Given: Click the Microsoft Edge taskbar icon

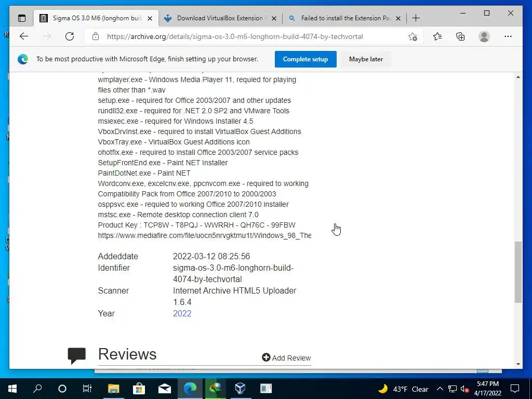Looking at the screenshot, I should tap(190, 389).
